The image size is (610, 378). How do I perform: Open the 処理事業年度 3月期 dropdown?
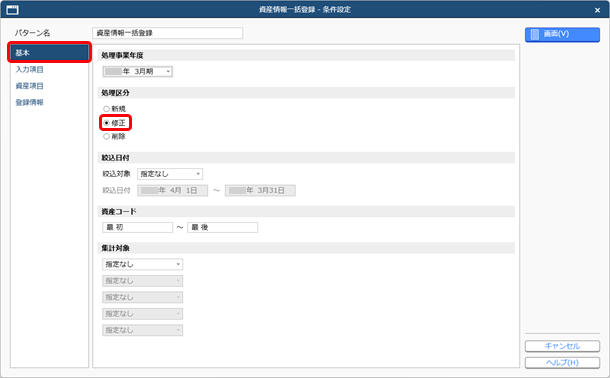click(x=137, y=72)
